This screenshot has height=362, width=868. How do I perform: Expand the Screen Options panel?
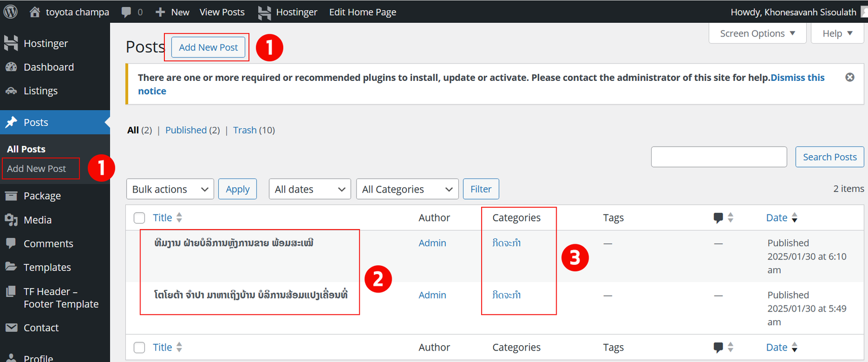coord(757,34)
